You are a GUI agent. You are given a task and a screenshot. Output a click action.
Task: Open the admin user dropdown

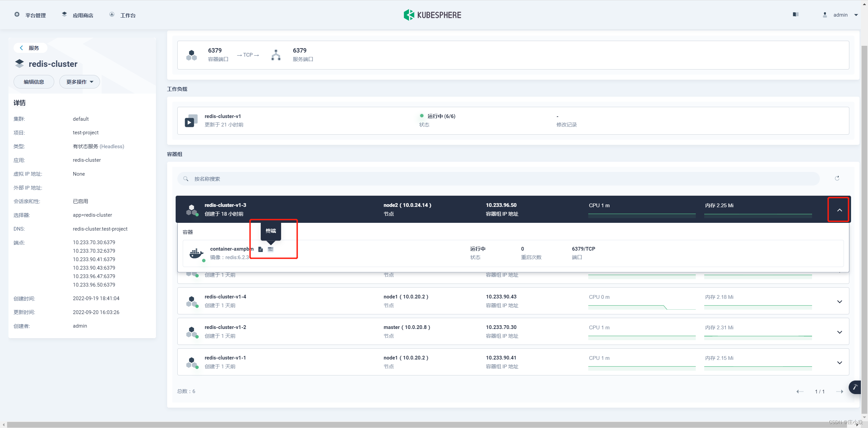pos(841,15)
